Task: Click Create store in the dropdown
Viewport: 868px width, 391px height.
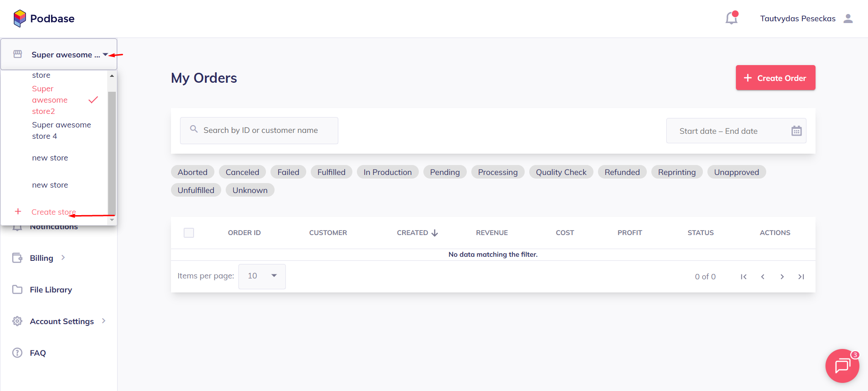Action: 53,212
